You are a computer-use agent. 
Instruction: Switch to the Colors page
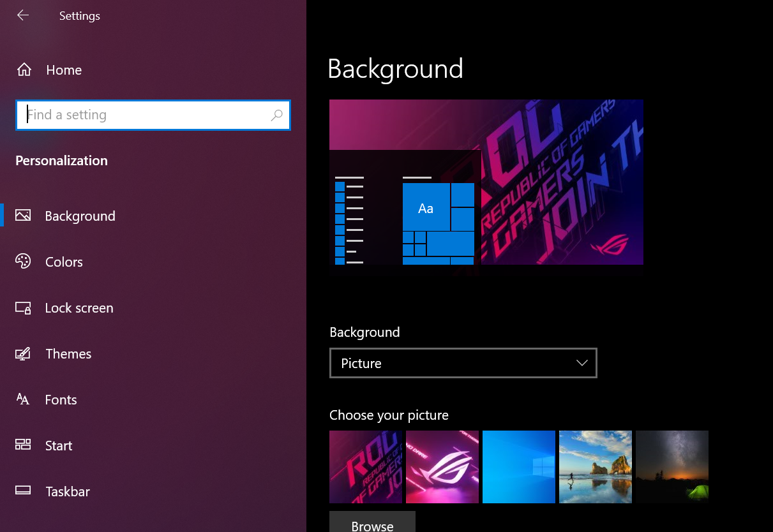click(x=64, y=262)
